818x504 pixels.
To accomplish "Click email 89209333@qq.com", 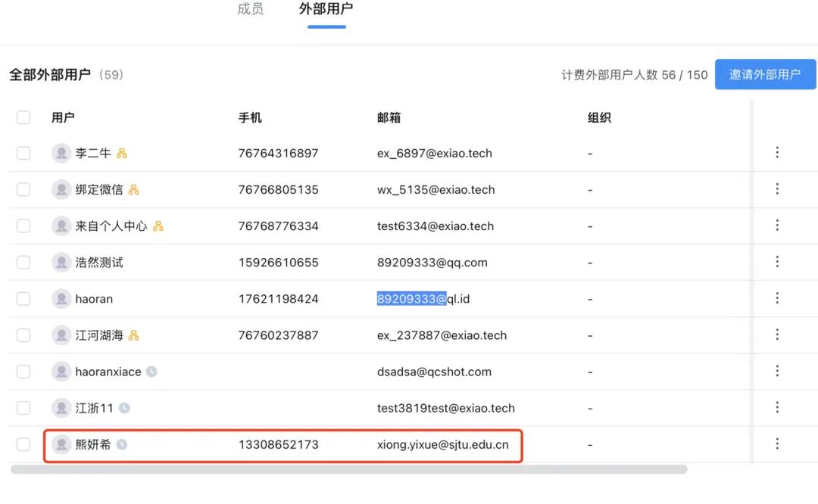I will coord(432,263).
